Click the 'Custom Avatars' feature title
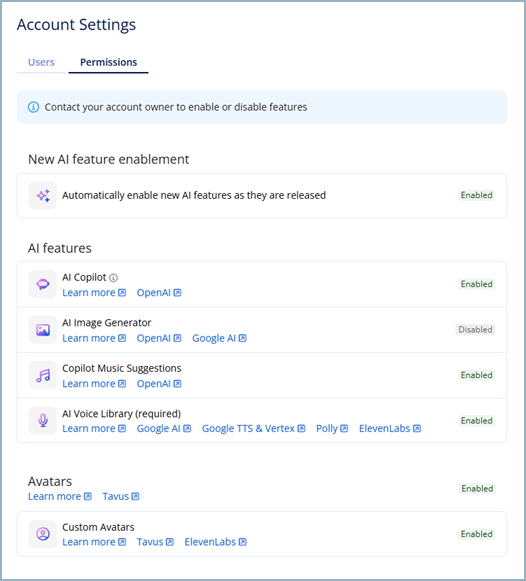This screenshot has width=526, height=581. coord(98,527)
